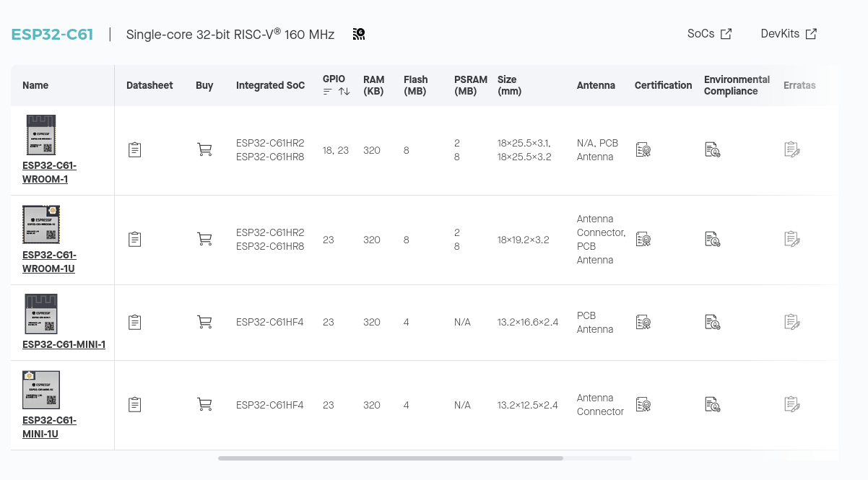Open erratas icon for ESP32-C61-WROOM-1U

[x=792, y=239]
